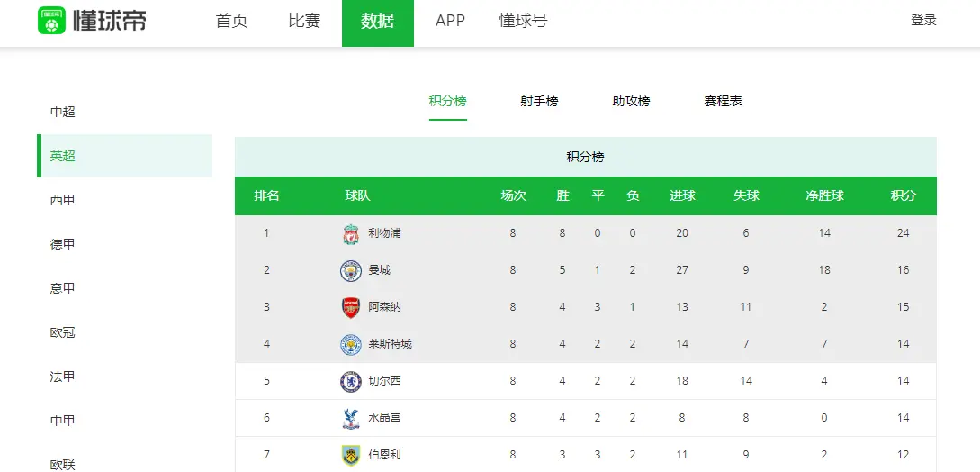980x472 pixels.
Task: Open the APP navigation item
Action: [450, 22]
